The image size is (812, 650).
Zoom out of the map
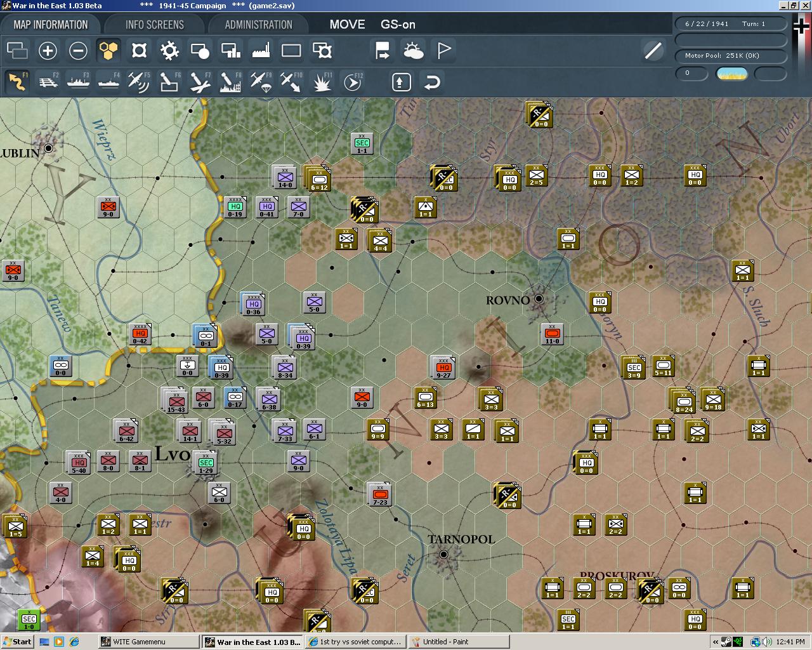click(78, 50)
